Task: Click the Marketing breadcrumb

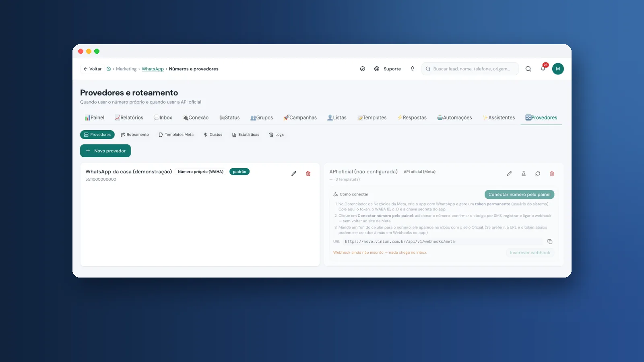Action: point(126,69)
